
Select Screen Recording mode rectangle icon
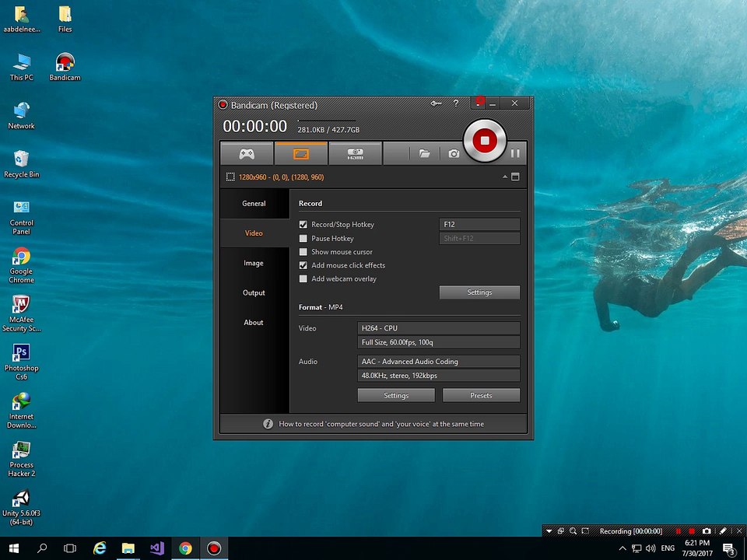(x=300, y=153)
